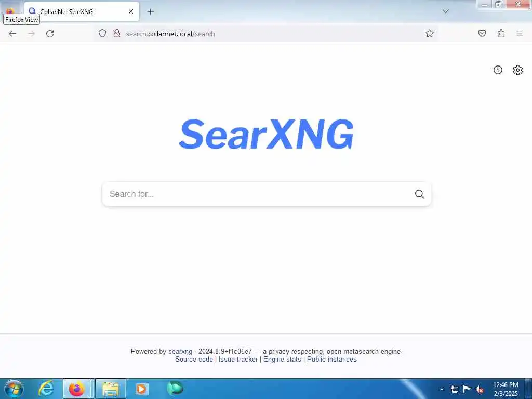
Task: Bookmark this page with the star
Action: [430, 33]
